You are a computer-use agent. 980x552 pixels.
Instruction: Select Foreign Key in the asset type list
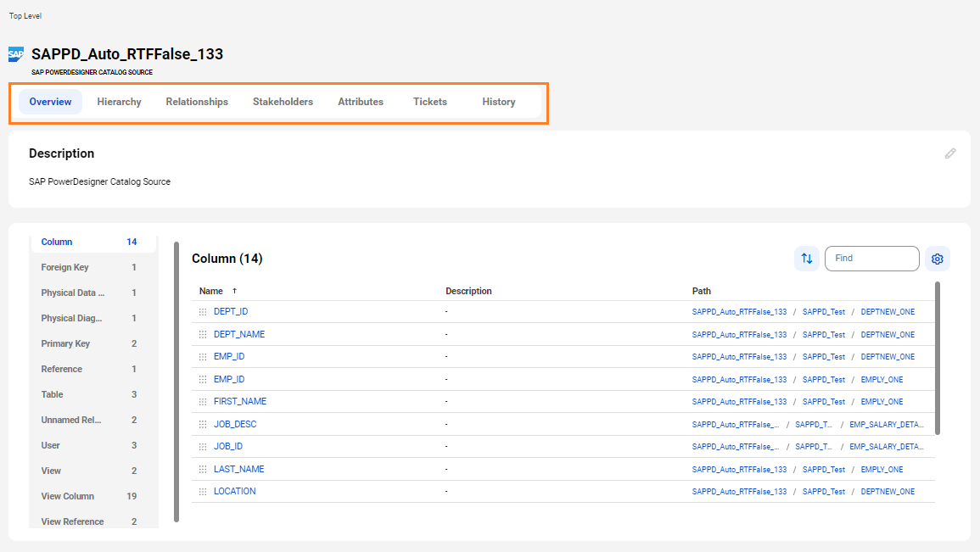click(92, 267)
